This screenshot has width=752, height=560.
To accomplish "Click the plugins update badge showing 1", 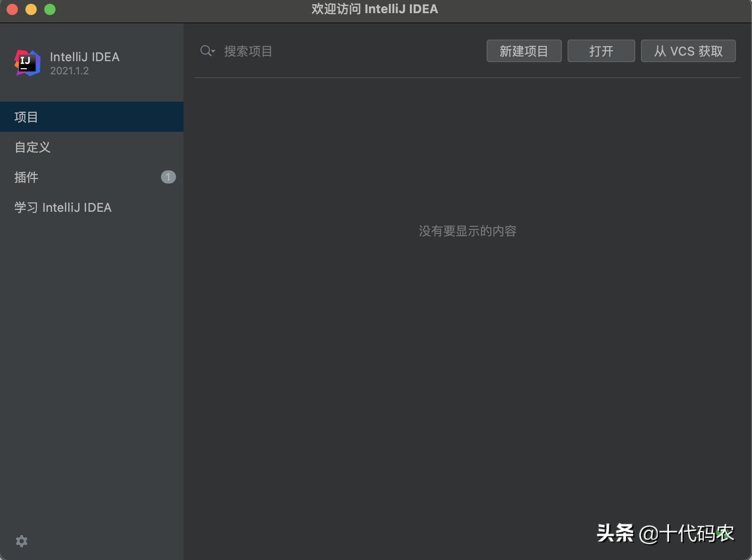I will pyautogui.click(x=168, y=177).
